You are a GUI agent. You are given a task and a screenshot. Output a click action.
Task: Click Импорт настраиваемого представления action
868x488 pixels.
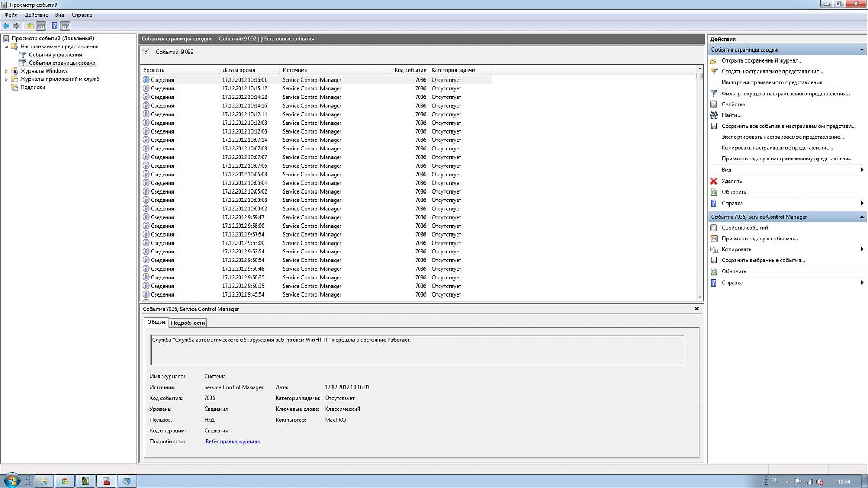[772, 83]
